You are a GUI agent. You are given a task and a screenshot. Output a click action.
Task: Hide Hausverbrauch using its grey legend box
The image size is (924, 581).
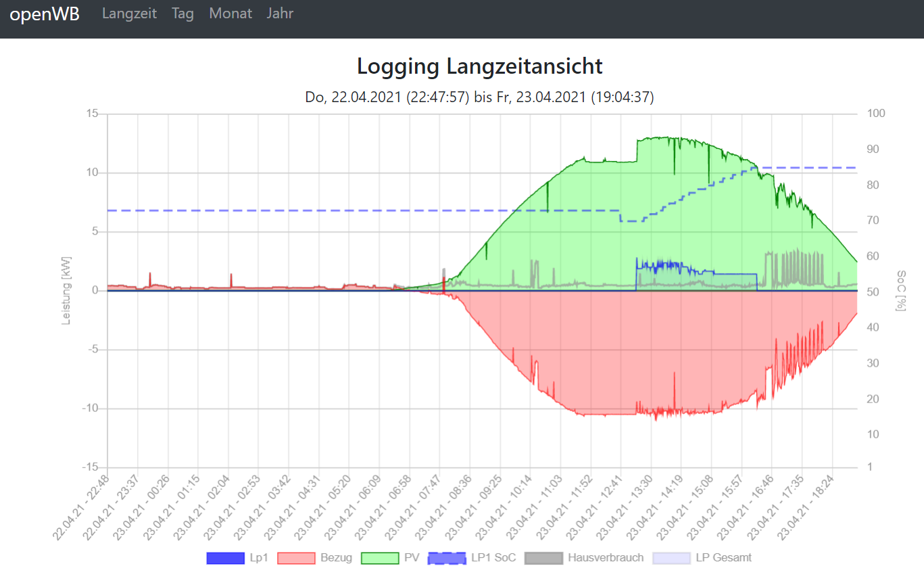[x=543, y=558]
